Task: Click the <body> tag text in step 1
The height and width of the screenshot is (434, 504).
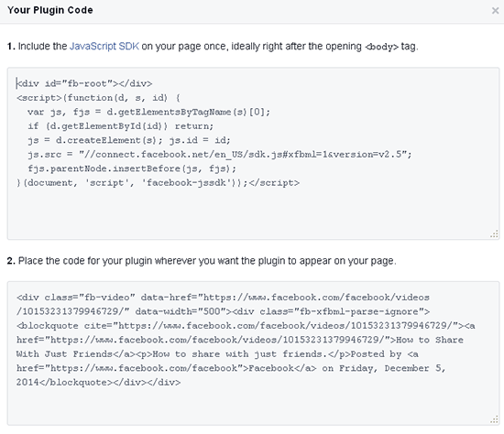Action: tap(382, 47)
